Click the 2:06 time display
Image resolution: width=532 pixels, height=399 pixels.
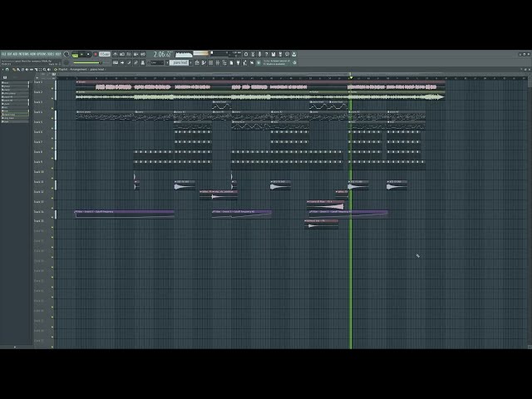tap(163, 54)
